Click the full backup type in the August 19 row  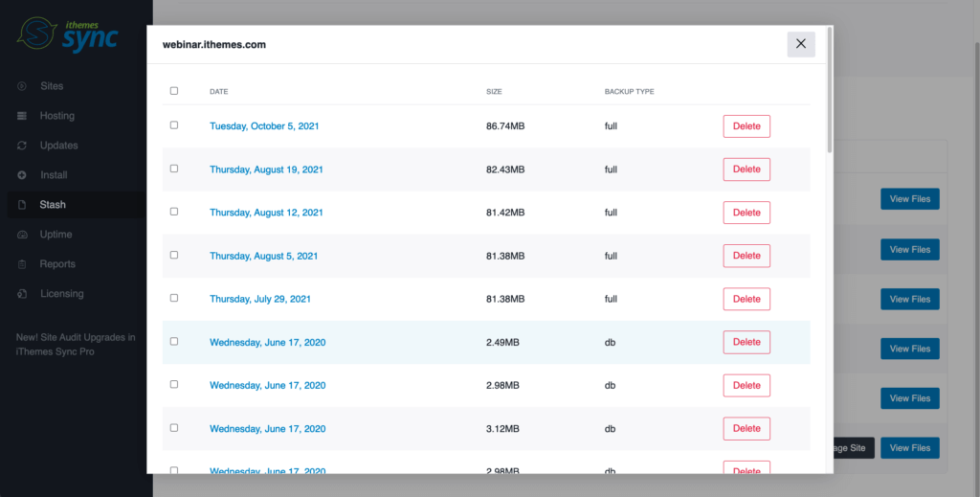(x=611, y=169)
